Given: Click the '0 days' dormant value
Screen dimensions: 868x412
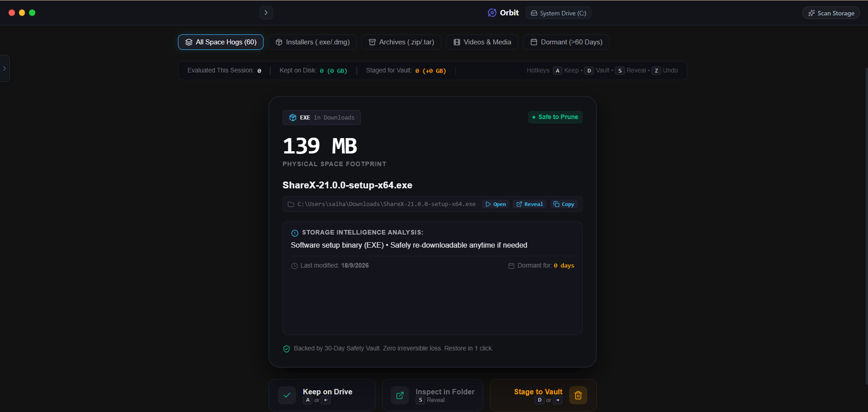Looking at the screenshot, I should 564,266.
